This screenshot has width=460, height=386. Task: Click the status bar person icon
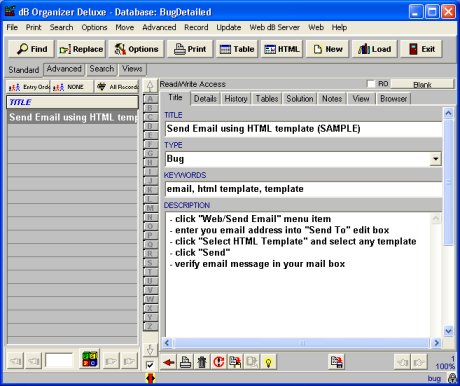452,378
